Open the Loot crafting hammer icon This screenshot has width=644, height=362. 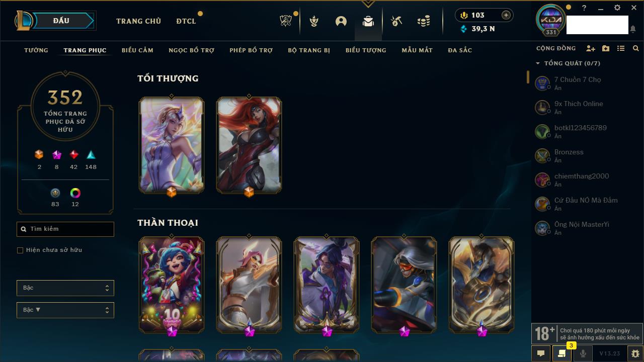tap(396, 21)
